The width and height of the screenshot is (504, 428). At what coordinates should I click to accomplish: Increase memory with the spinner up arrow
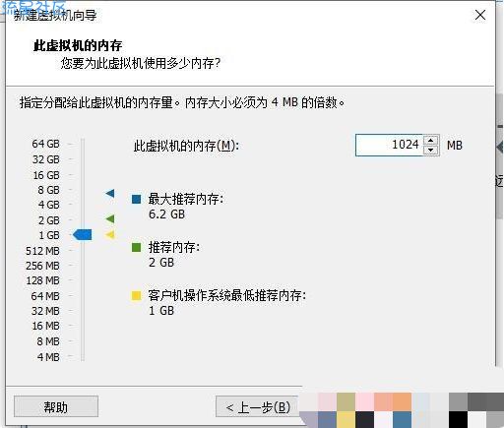[431, 141]
